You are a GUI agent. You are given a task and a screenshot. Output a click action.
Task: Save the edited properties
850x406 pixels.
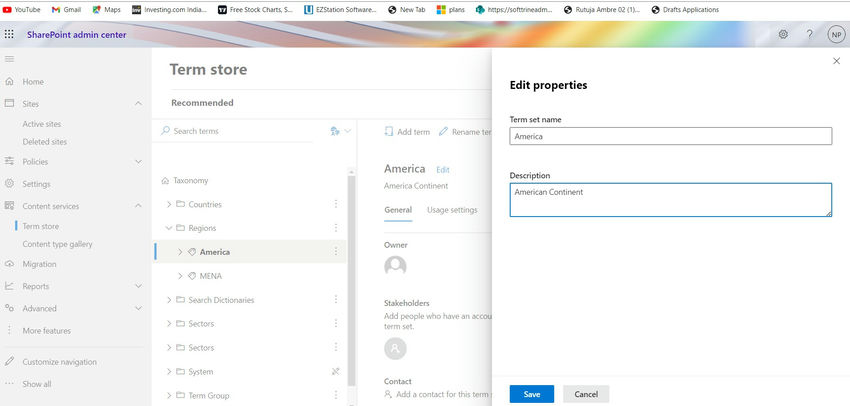[532, 394]
